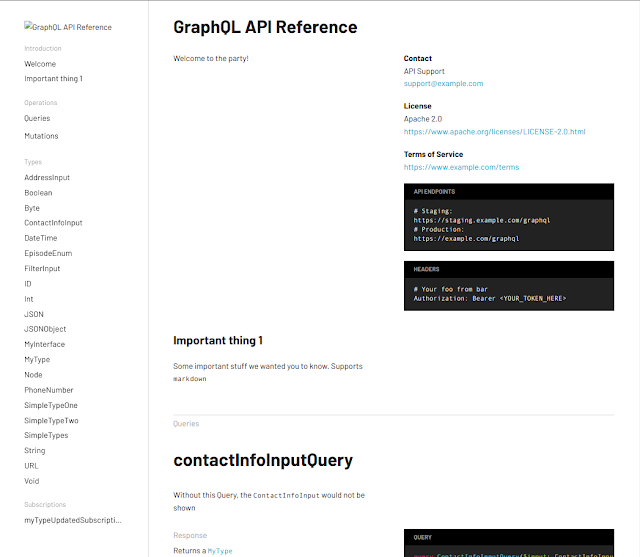
Task: Select PhoneNumber type in sidebar
Action: click(x=49, y=390)
